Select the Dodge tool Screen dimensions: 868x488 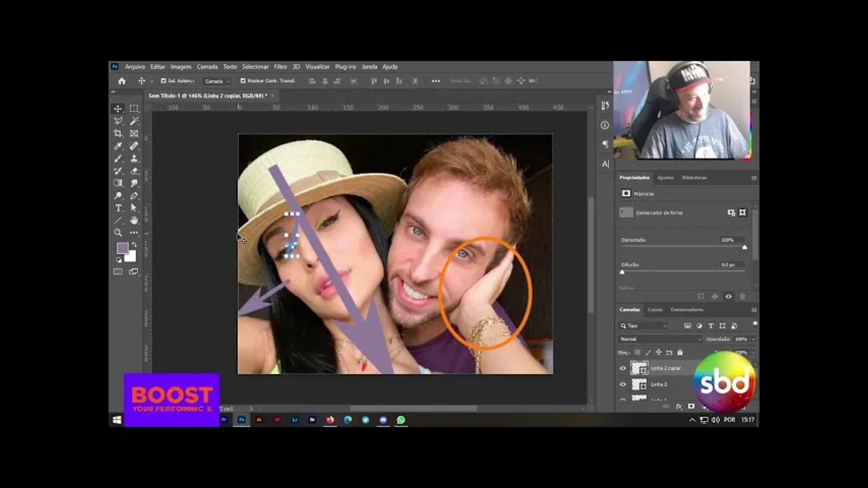click(x=118, y=196)
